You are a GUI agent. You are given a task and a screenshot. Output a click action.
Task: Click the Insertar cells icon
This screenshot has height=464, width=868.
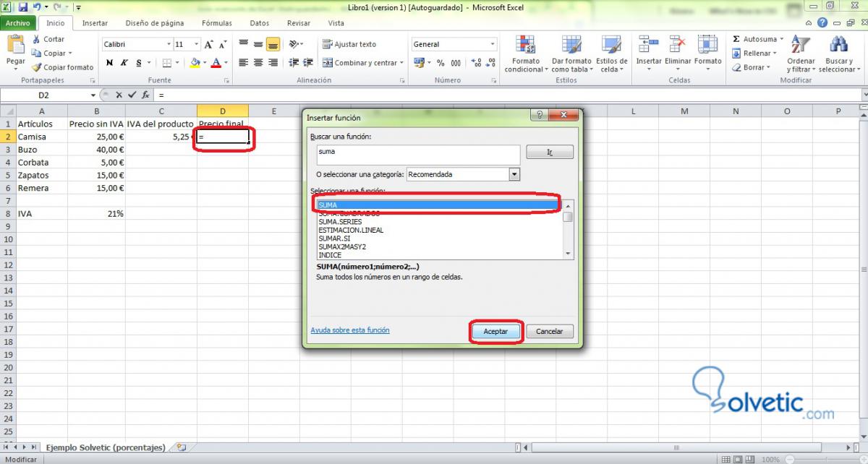(649, 45)
